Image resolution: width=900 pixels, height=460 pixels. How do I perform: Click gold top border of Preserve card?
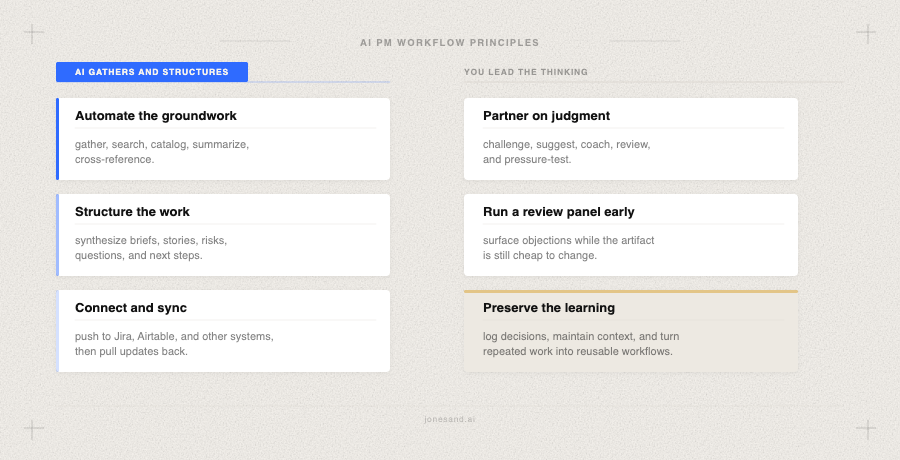click(x=631, y=292)
